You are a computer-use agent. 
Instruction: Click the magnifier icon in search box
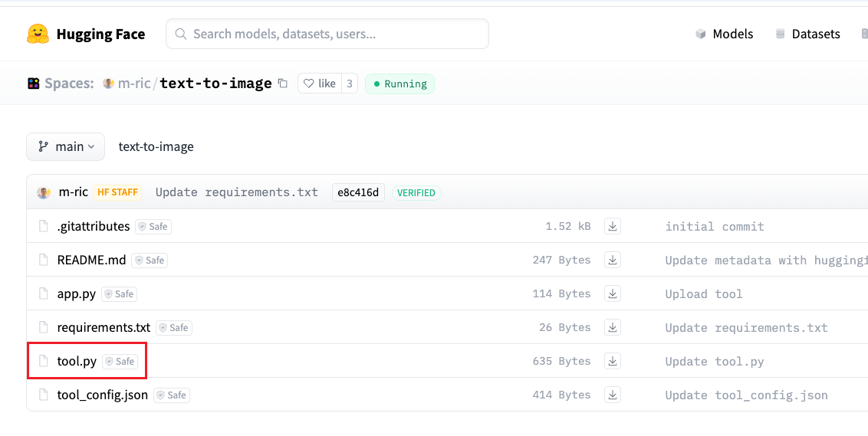click(x=180, y=34)
